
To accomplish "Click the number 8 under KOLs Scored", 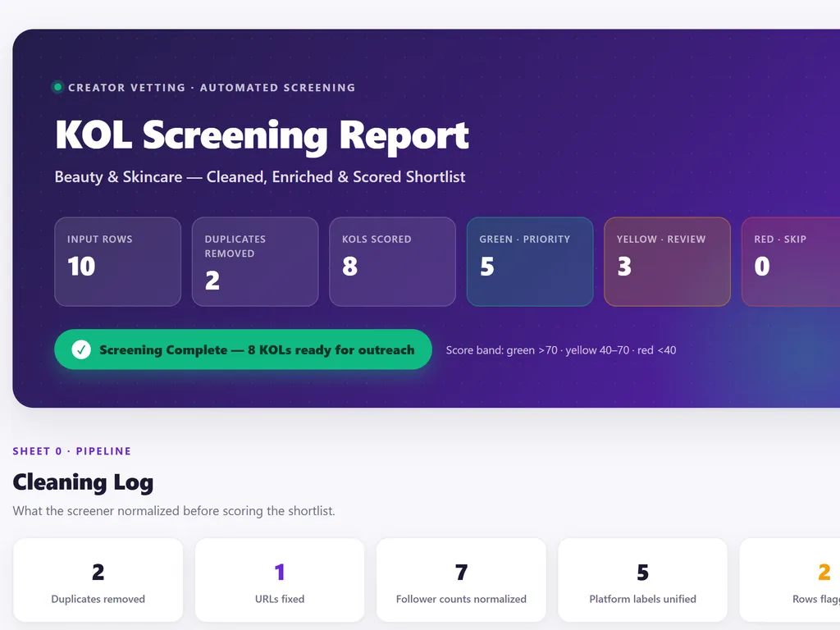I will pyautogui.click(x=349, y=267).
